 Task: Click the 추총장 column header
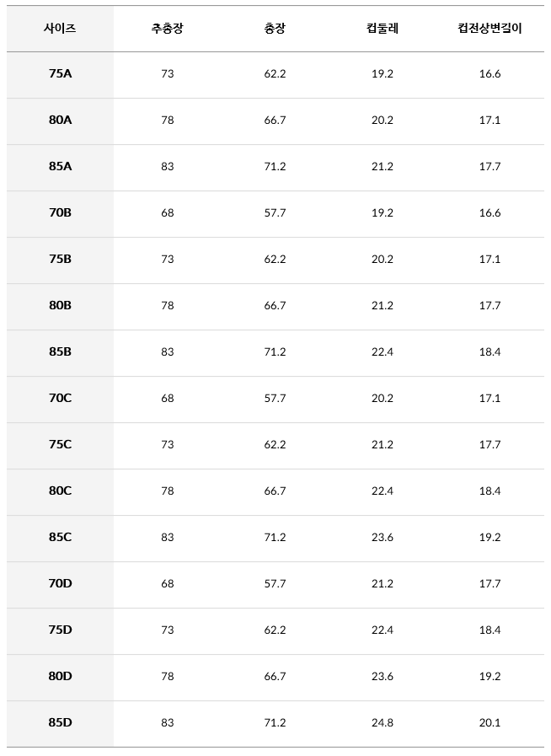[167, 28]
